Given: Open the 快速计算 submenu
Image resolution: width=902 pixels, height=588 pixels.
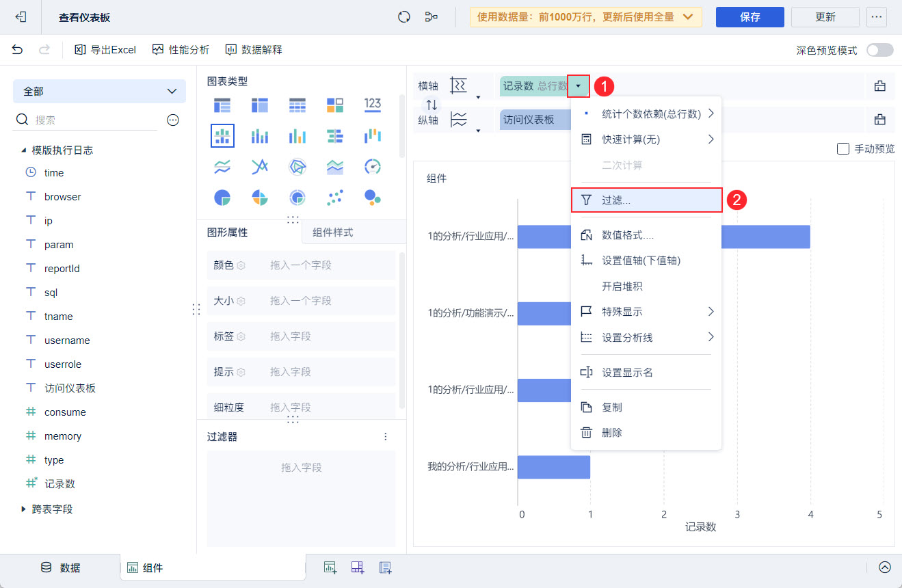Looking at the screenshot, I should pyautogui.click(x=646, y=139).
